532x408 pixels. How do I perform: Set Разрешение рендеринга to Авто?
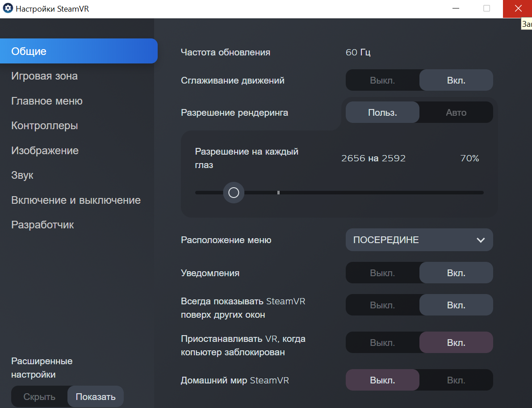(456, 112)
